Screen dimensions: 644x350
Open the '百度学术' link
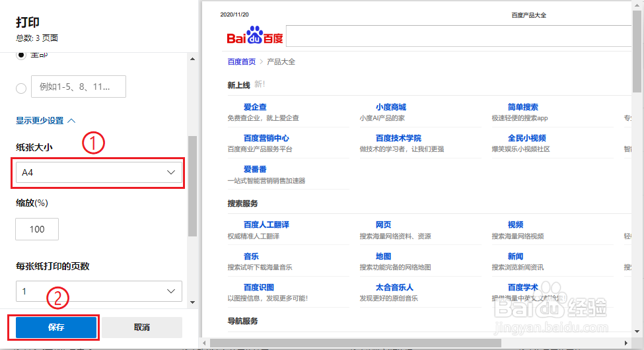(523, 287)
